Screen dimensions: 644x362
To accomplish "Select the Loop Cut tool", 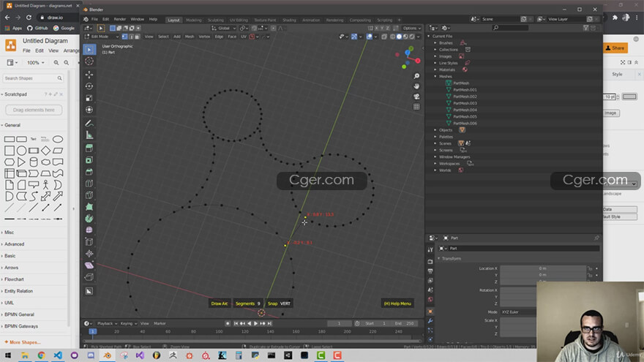I will (89, 184).
